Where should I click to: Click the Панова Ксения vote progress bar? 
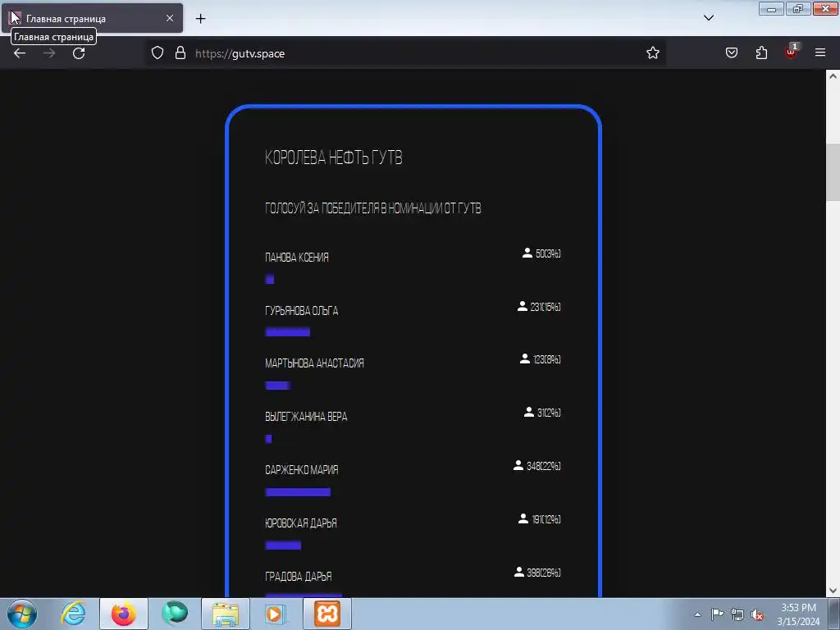click(x=269, y=279)
